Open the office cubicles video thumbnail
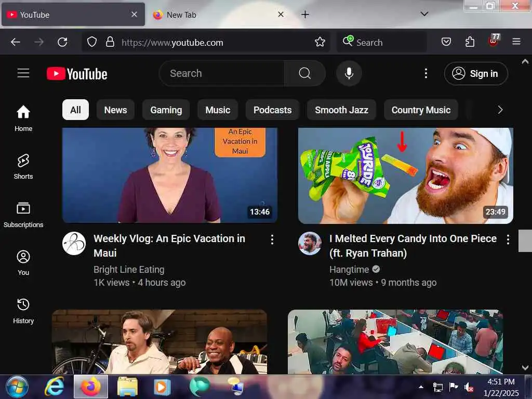 [395, 342]
